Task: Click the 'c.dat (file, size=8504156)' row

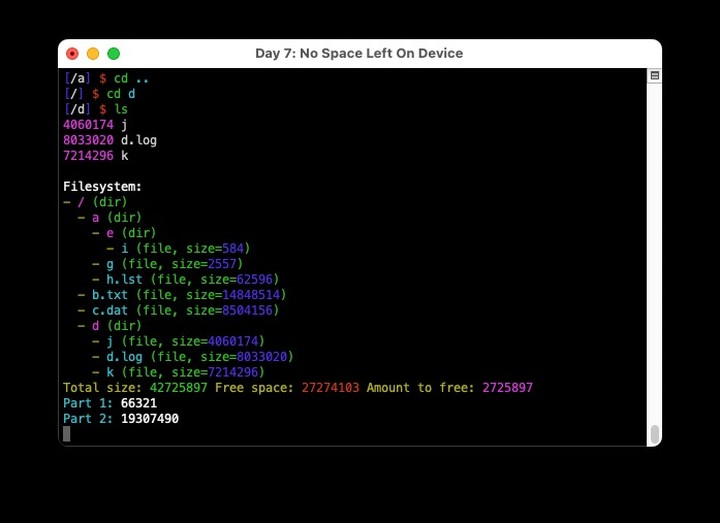Action: [x=178, y=310]
